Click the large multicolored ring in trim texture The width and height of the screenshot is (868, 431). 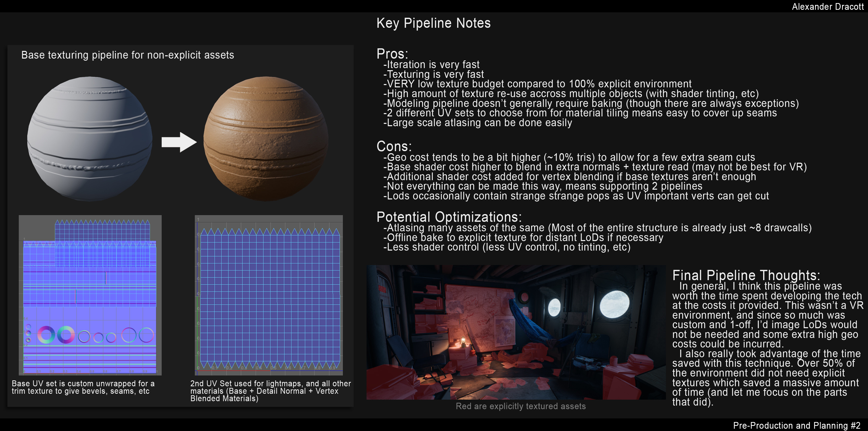[x=46, y=335]
